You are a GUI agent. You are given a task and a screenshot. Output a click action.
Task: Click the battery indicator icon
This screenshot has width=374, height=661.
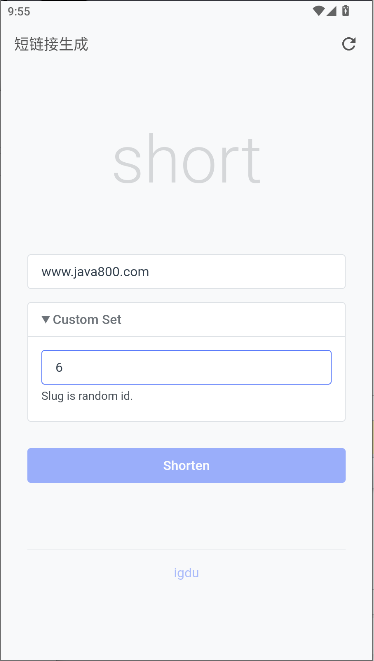coord(345,11)
